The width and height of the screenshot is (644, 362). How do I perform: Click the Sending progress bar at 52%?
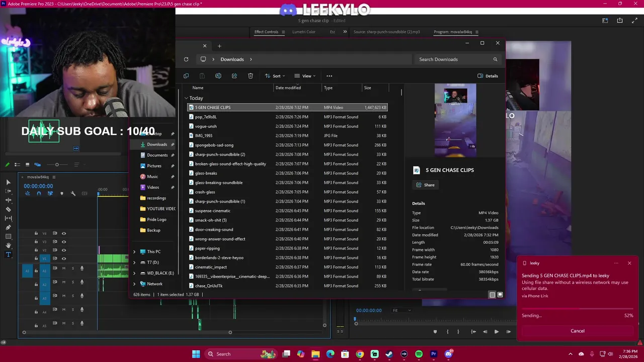click(578, 310)
